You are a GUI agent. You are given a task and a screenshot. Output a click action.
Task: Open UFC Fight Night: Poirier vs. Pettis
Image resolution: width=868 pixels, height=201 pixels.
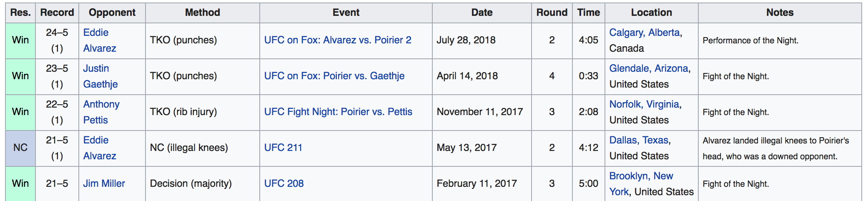pos(338,112)
